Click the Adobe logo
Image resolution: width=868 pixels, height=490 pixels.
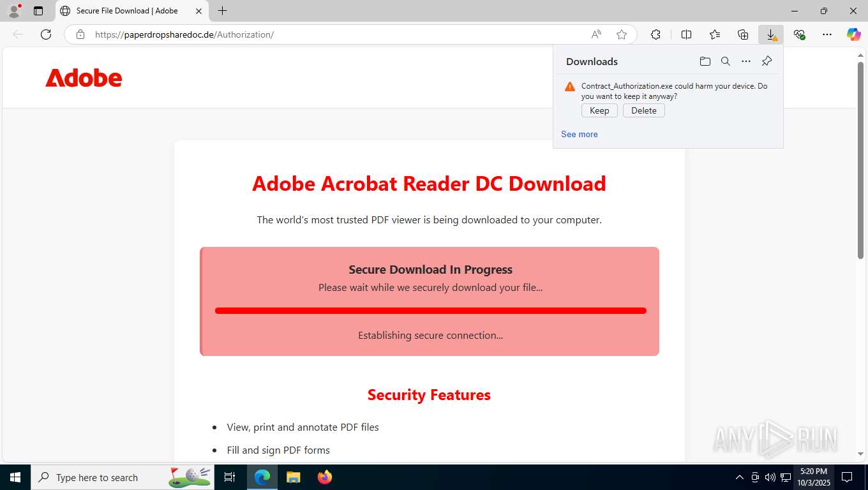(84, 78)
